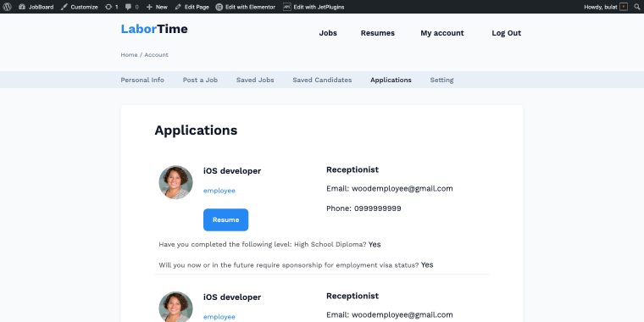Click Edit with Elementor
The height and width of the screenshot is (322, 644).
(x=246, y=7)
